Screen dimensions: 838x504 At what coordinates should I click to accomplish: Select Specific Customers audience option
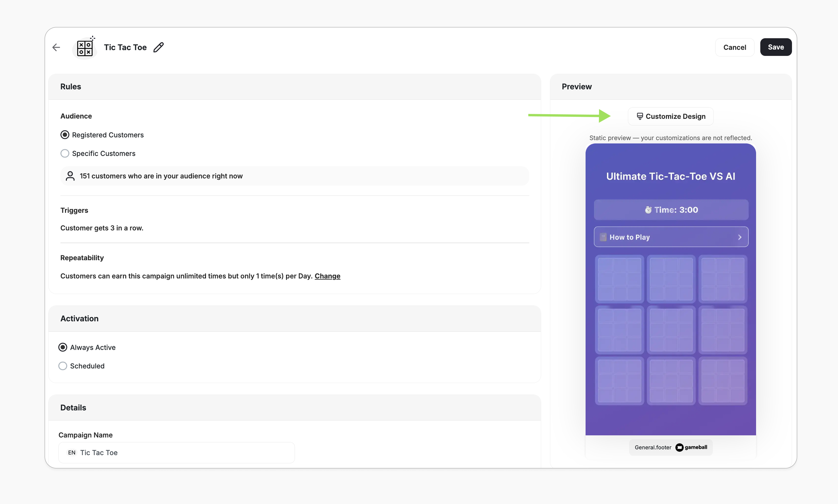click(x=64, y=153)
